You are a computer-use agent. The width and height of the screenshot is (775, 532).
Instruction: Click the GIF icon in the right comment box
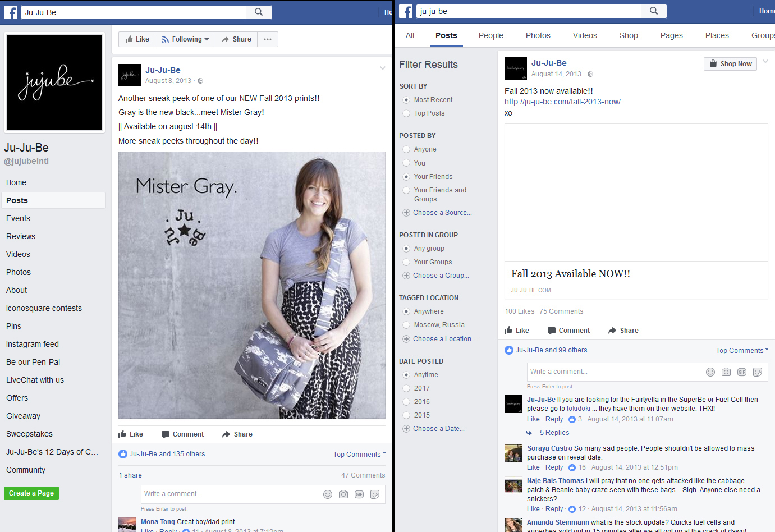pos(742,372)
